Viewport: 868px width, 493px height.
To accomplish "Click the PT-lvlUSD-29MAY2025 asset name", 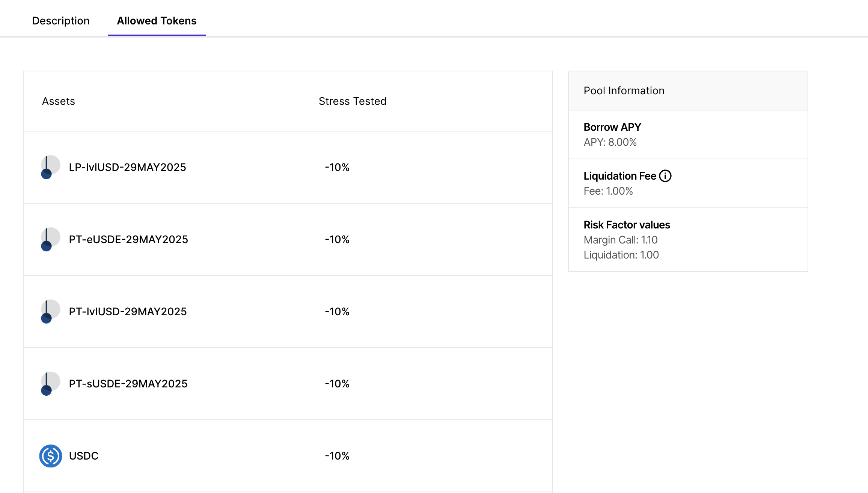I will pos(128,312).
